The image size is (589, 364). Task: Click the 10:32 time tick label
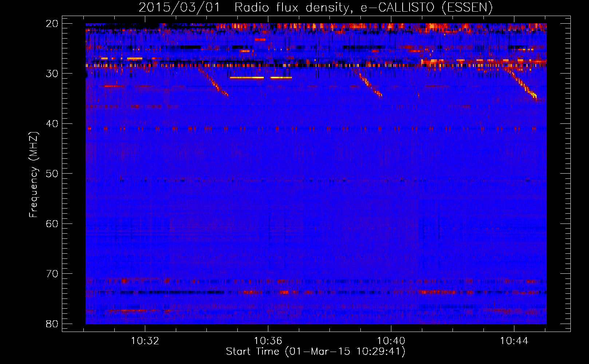pos(145,341)
